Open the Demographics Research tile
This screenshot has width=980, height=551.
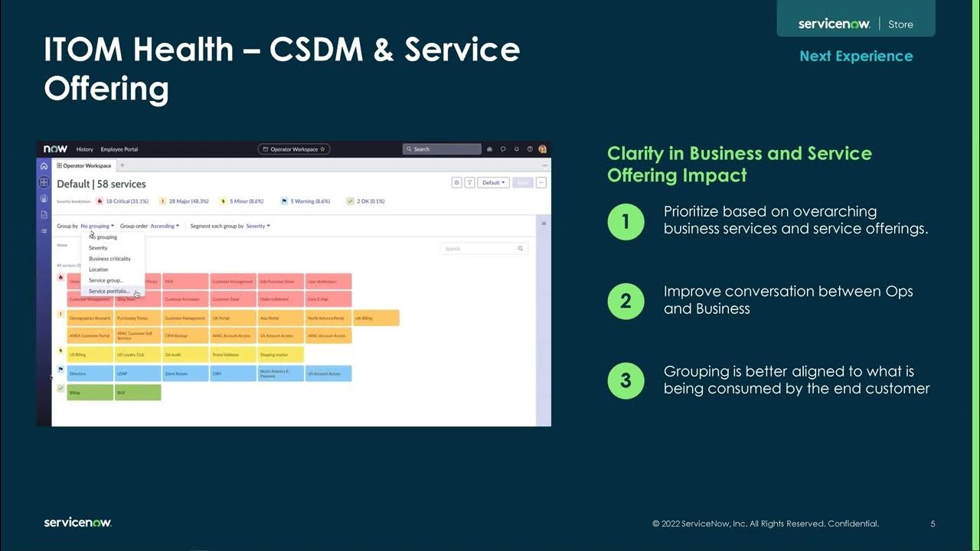pyautogui.click(x=90, y=318)
